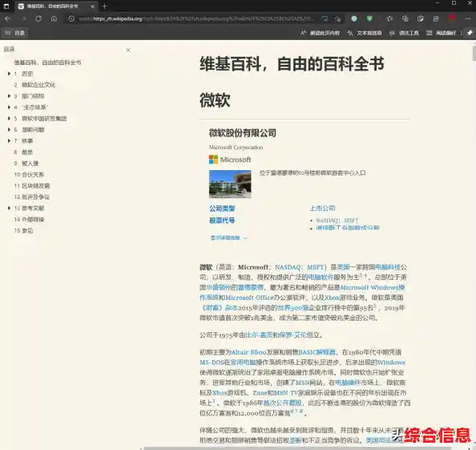Toggle the 目录 table of contents button

click(15, 33)
